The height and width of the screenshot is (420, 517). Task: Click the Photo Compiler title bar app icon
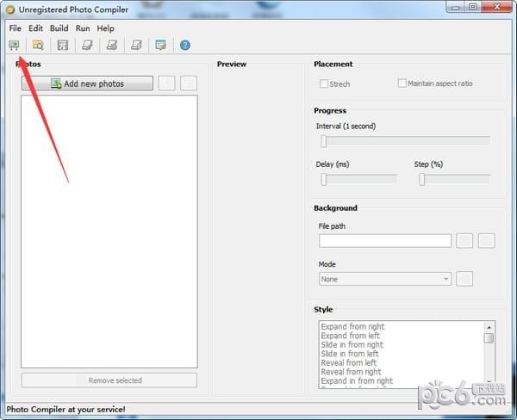10,9
